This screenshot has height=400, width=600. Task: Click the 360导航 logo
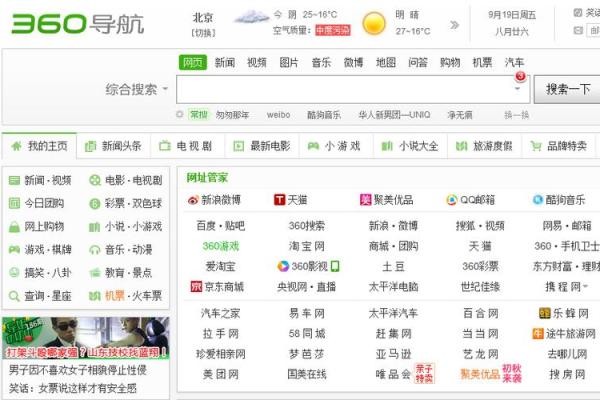point(78,24)
